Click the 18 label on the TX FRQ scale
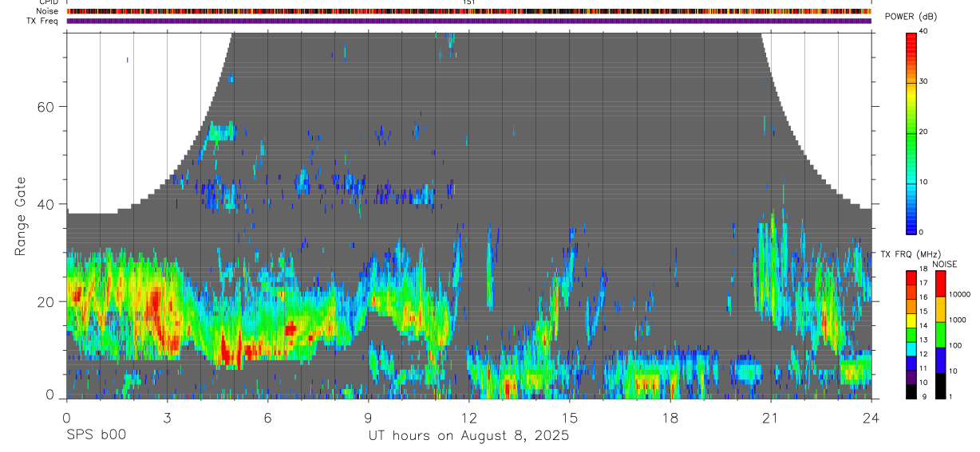Image resolution: width=980 pixels, height=452 pixels. (x=923, y=269)
